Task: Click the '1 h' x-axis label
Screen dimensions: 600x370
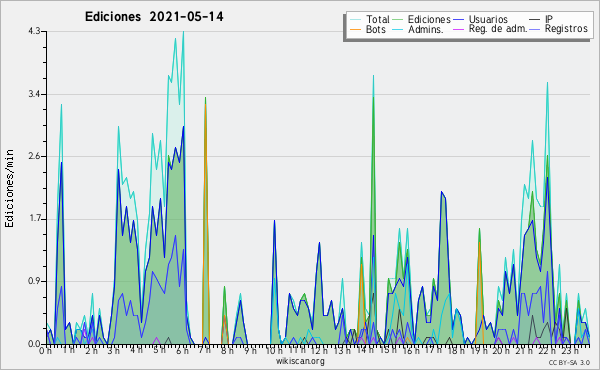Action: (68, 351)
